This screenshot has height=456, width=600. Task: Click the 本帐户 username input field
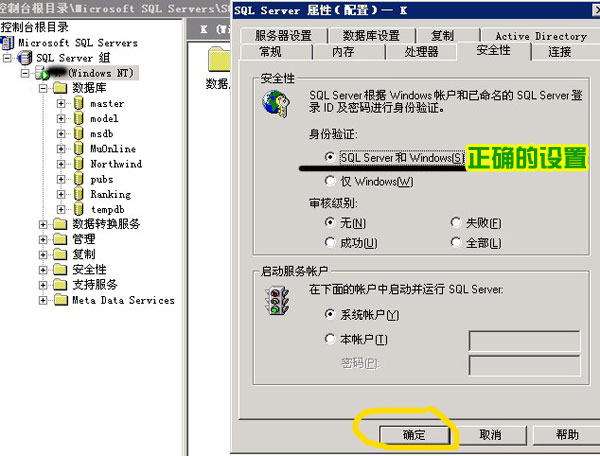524,341
